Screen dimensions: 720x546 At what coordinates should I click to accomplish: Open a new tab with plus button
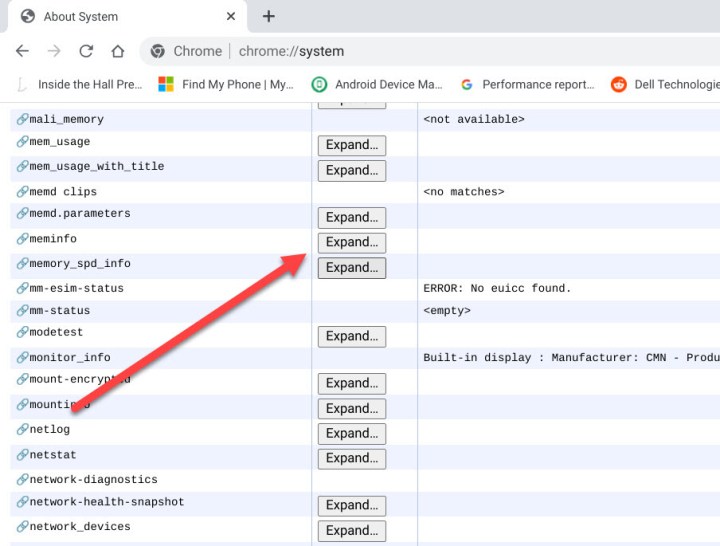(x=269, y=16)
